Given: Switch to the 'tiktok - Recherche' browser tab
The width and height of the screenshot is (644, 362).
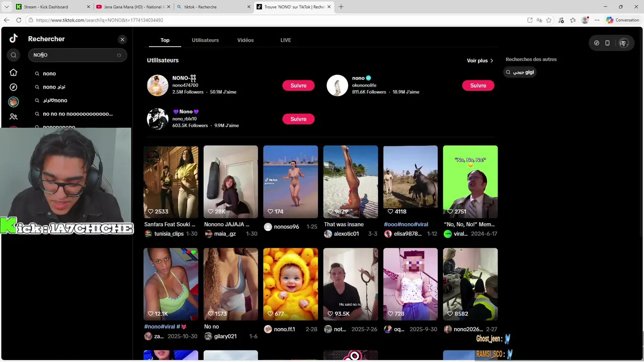Looking at the screenshot, I should [x=214, y=7].
